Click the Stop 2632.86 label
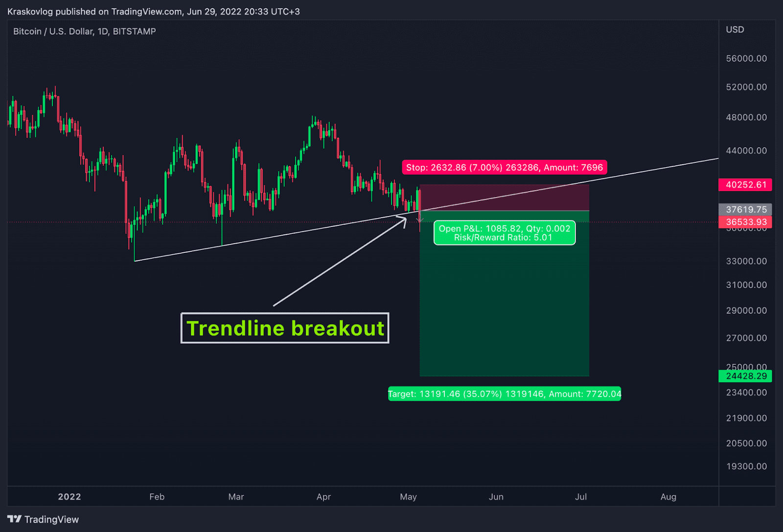 coord(505,168)
